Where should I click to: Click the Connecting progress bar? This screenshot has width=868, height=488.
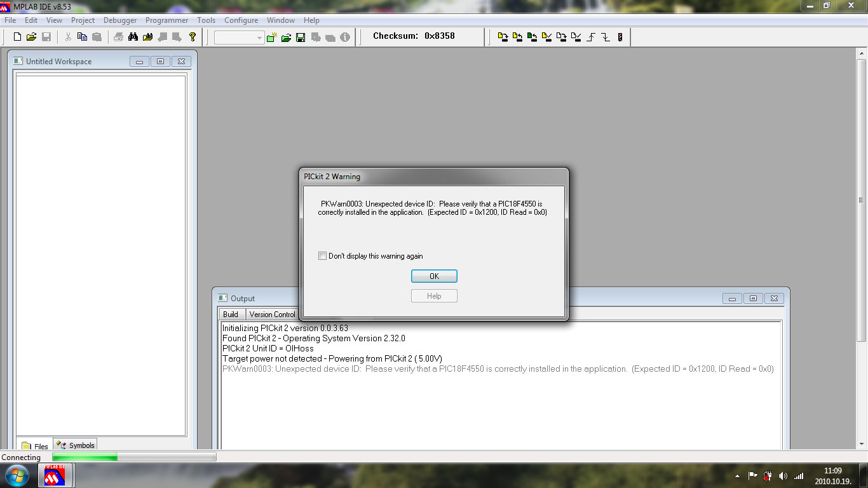pyautogui.click(x=134, y=457)
